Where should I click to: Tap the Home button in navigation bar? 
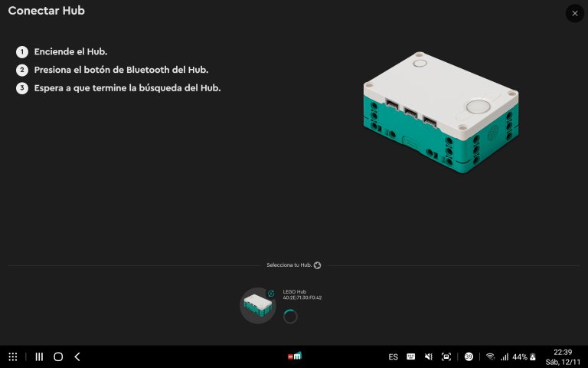[x=58, y=356]
